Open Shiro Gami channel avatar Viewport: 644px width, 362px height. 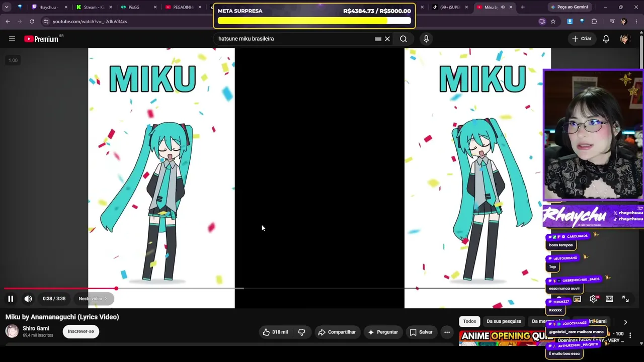[12, 331]
